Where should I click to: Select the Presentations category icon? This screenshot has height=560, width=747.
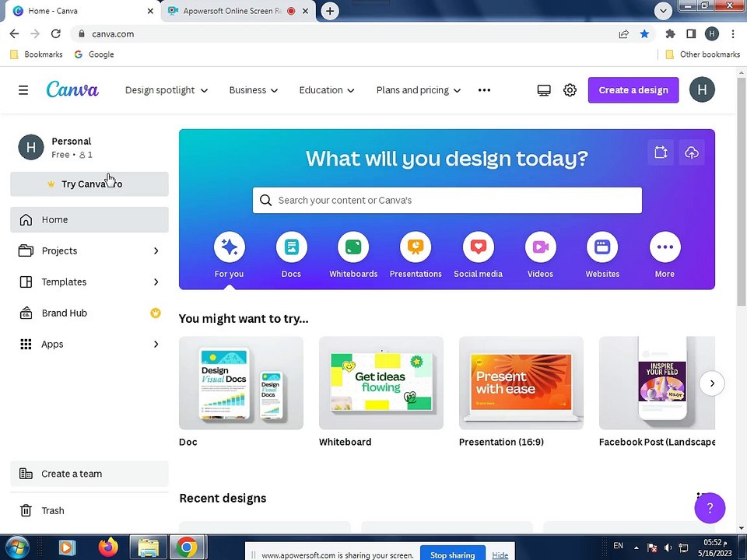coord(416,247)
